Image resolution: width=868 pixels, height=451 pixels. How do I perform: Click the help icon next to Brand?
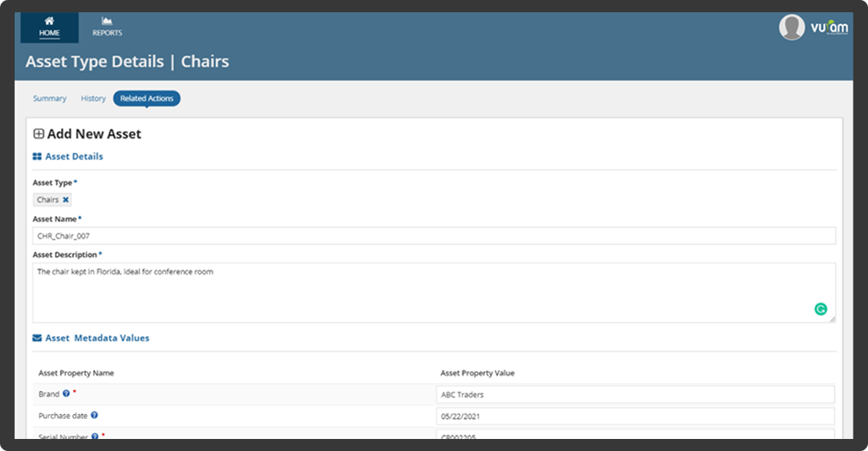click(66, 393)
